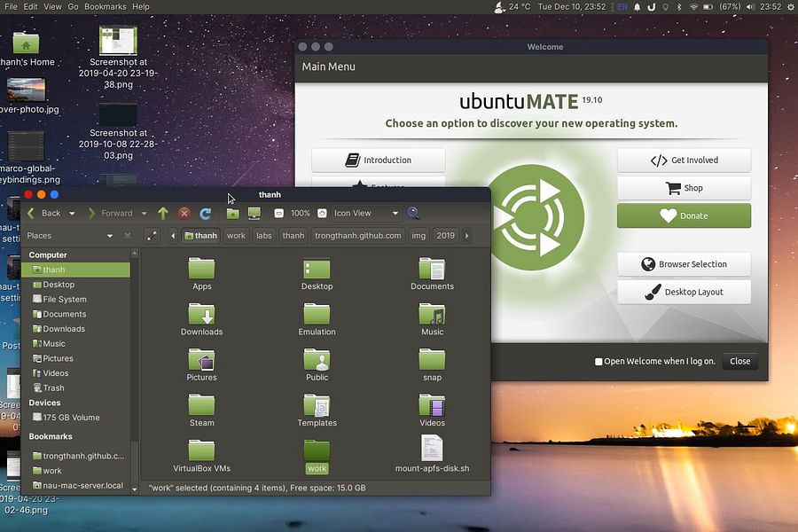Image resolution: width=798 pixels, height=532 pixels.
Task: Open the VirtualBox VMs folder
Action: click(201, 452)
